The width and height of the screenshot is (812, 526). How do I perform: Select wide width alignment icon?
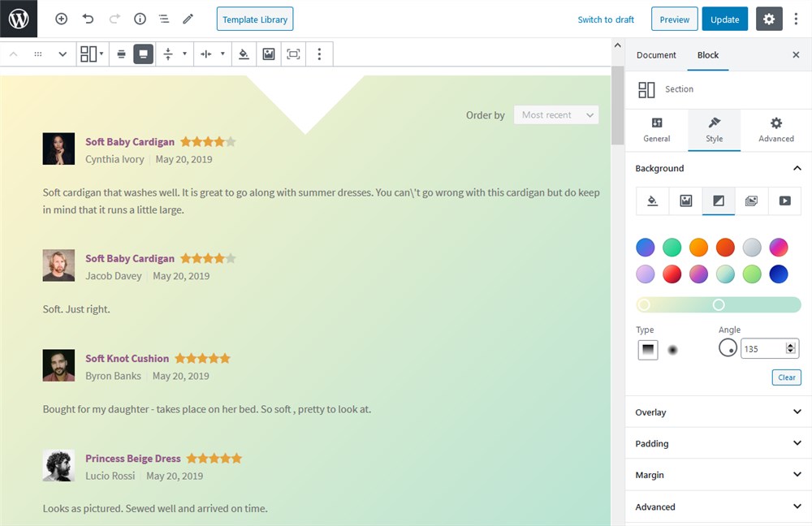[x=121, y=54]
